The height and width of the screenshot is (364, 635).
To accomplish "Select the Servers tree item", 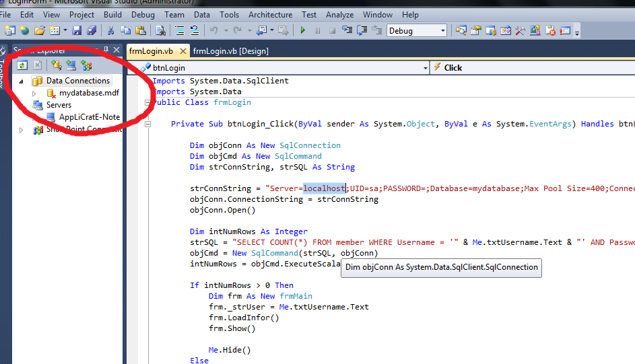I will 59,105.
